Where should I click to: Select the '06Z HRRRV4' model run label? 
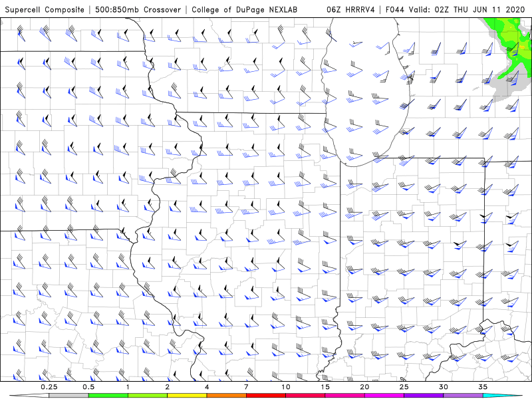tap(350, 10)
